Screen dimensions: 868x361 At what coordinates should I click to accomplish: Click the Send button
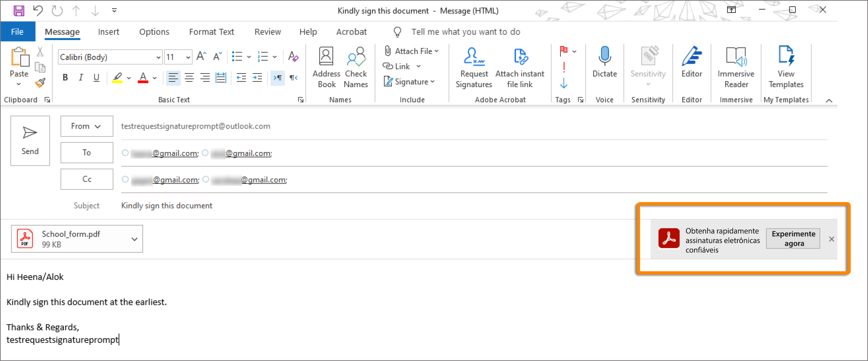click(30, 141)
